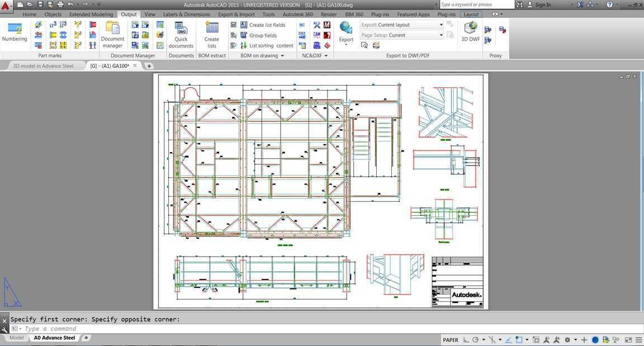644x346 pixels.
Task: Select the Model layout tab
Action: [x=16, y=338]
